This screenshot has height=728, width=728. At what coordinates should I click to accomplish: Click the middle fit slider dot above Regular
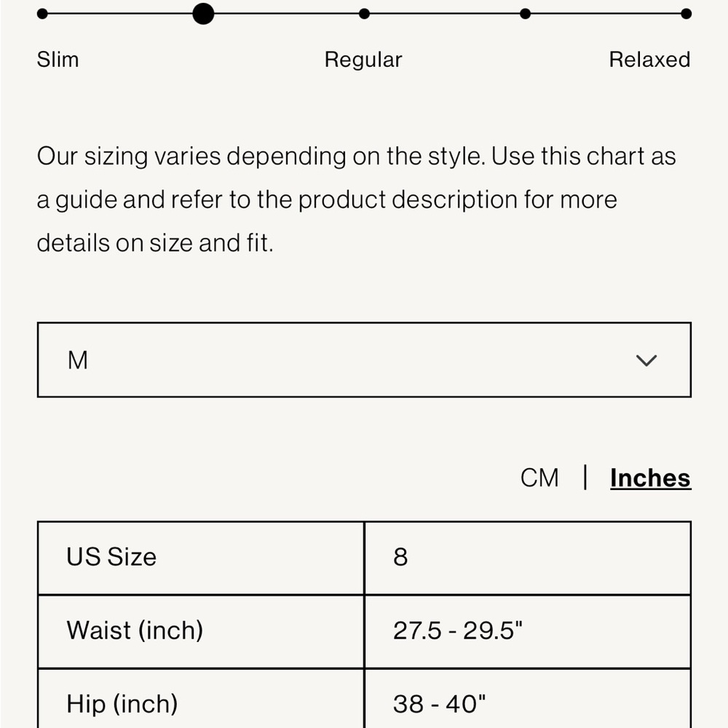coord(364,13)
